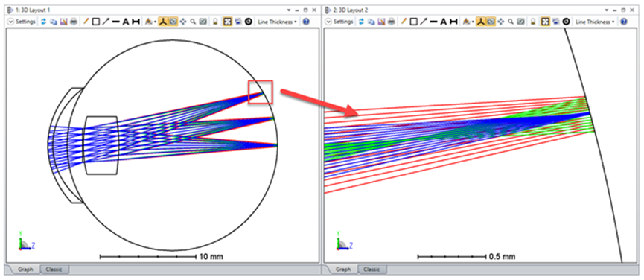
Task: Switch to the Classic tab in 3D Layout 1
Action: coord(54,270)
